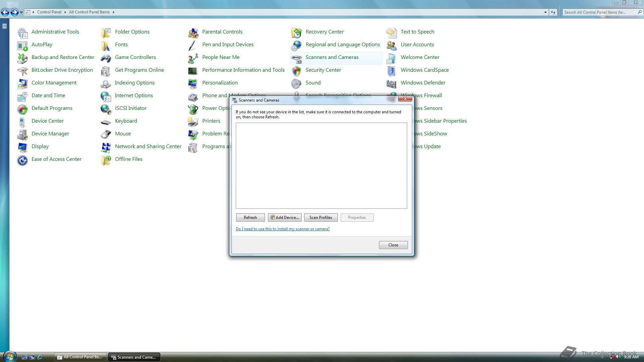Expand the arrow after All Control Panel Items
The image size is (644, 362).
click(114, 12)
